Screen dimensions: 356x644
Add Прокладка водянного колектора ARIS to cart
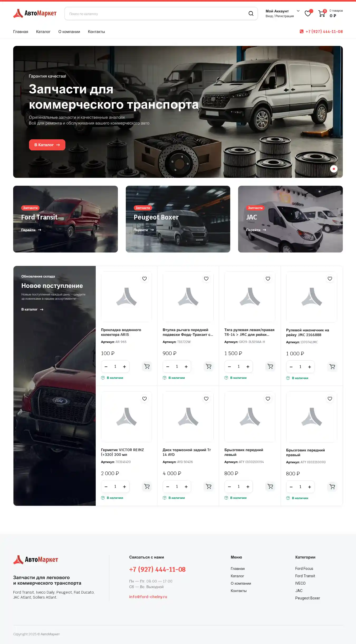[147, 366]
